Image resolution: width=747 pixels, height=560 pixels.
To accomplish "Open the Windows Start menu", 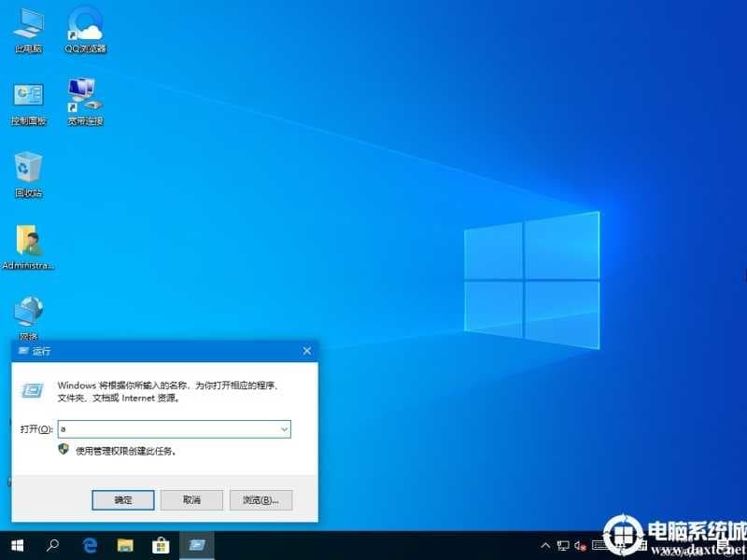I will point(17,545).
